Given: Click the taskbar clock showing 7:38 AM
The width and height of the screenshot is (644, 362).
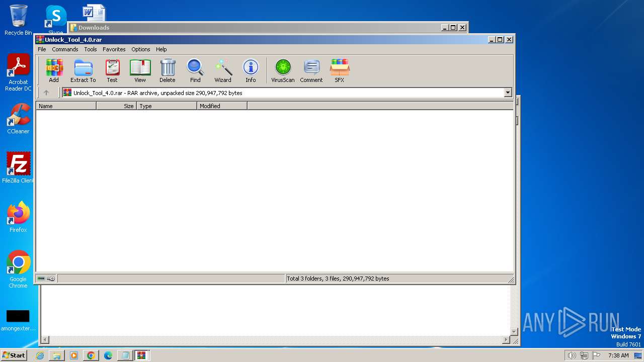Looking at the screenshot, I should (618, 355).
